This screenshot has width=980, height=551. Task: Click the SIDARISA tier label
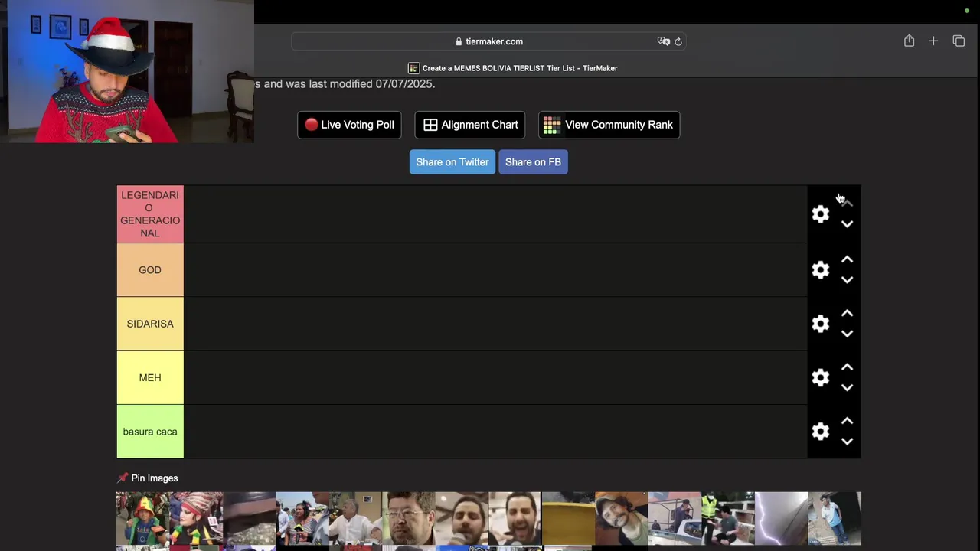(x=150, y=324)
